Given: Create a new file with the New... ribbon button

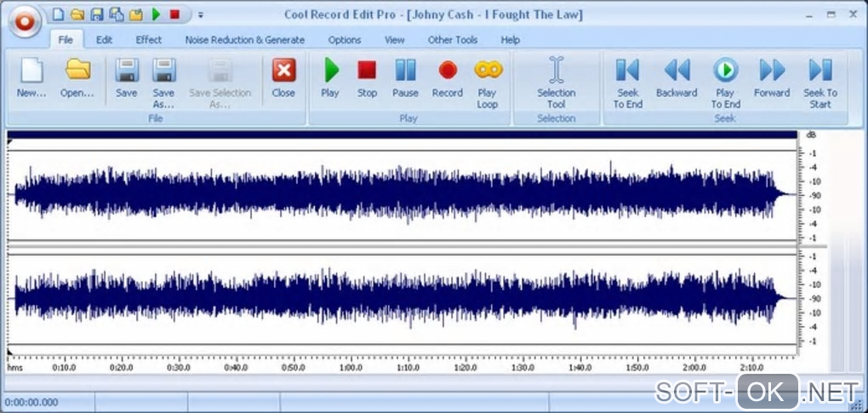Looking at the screenshot, I should click(x=31, y=78).
